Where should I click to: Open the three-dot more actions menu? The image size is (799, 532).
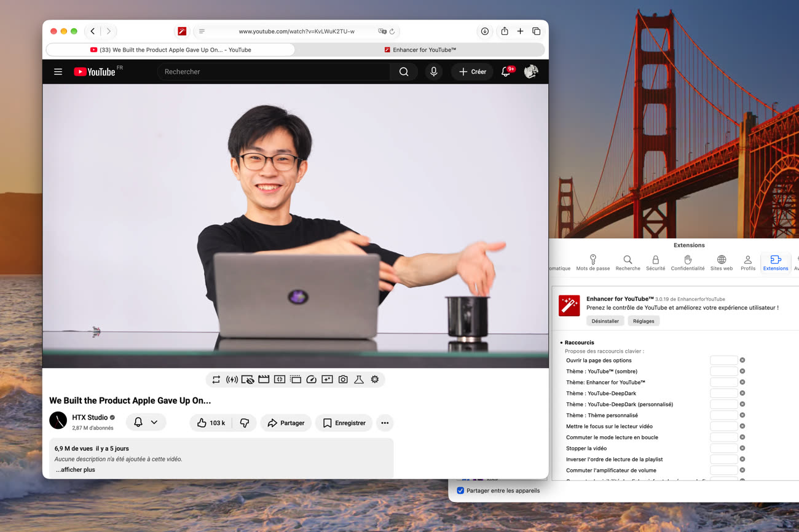(x=385, y=423)
